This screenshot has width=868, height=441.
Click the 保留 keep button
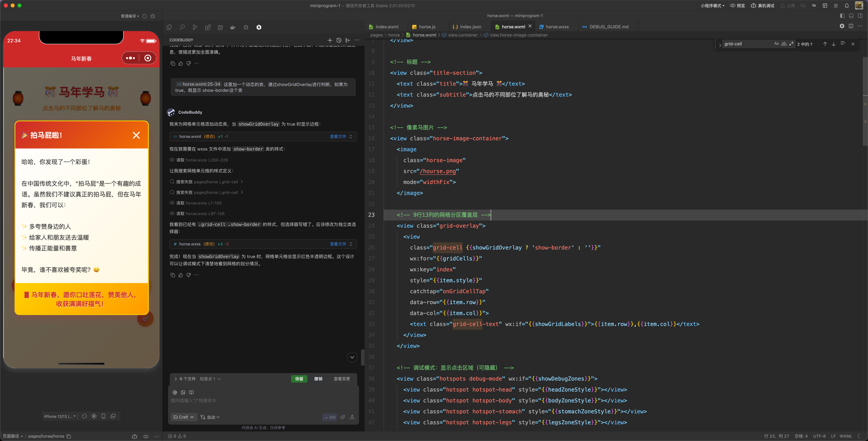(x=299, y=379)
